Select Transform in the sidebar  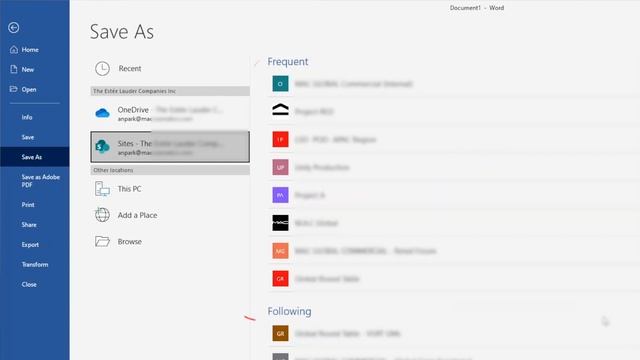click(x=35, y=264)
